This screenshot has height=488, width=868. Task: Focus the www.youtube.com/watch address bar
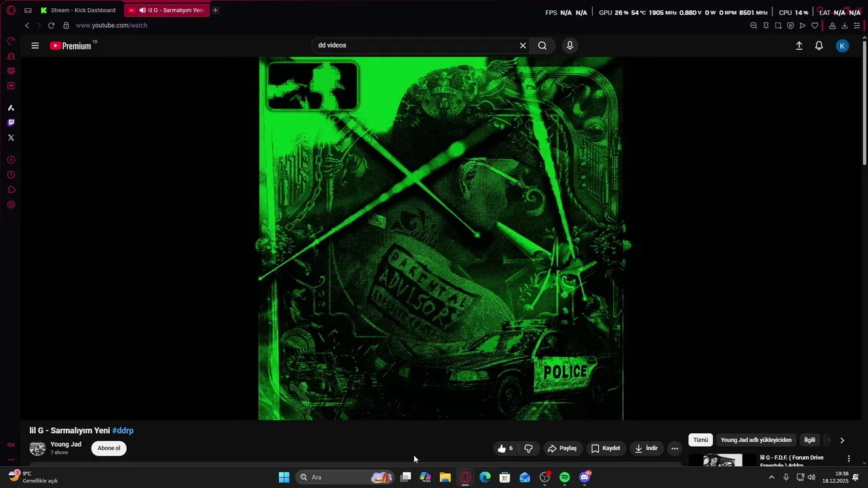click(111, 25)
